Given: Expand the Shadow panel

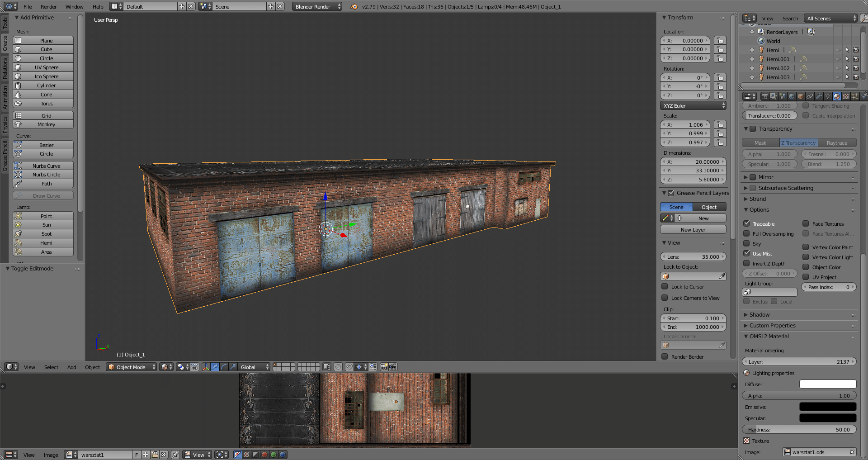Looking at the screenshot, I should (759, 315).
